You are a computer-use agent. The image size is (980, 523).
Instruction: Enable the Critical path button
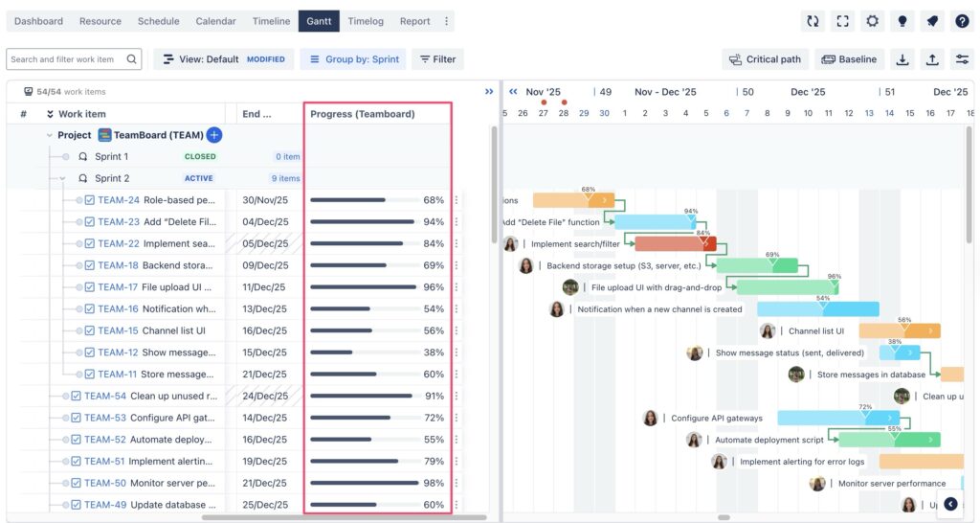tap(765, 59)
